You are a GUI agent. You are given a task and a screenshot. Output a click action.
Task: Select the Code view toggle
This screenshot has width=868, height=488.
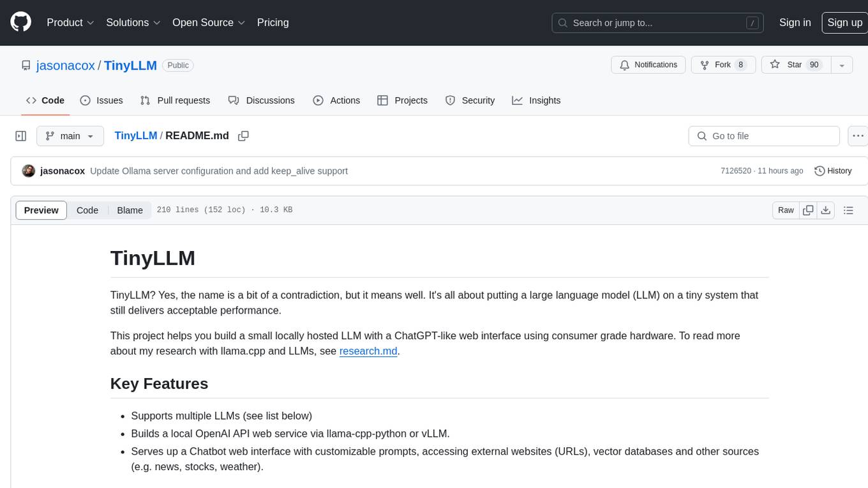coord(87,210)
